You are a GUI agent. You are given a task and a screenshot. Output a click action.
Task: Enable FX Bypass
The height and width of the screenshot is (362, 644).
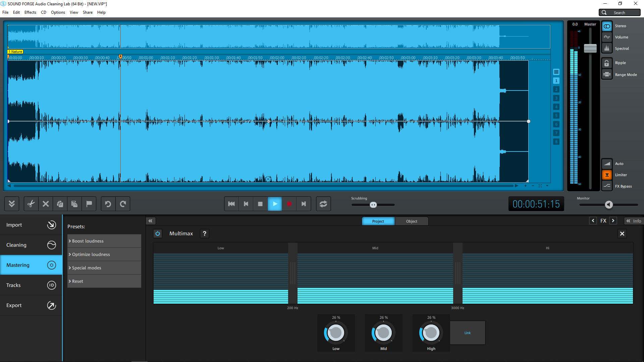click(607, 186)
